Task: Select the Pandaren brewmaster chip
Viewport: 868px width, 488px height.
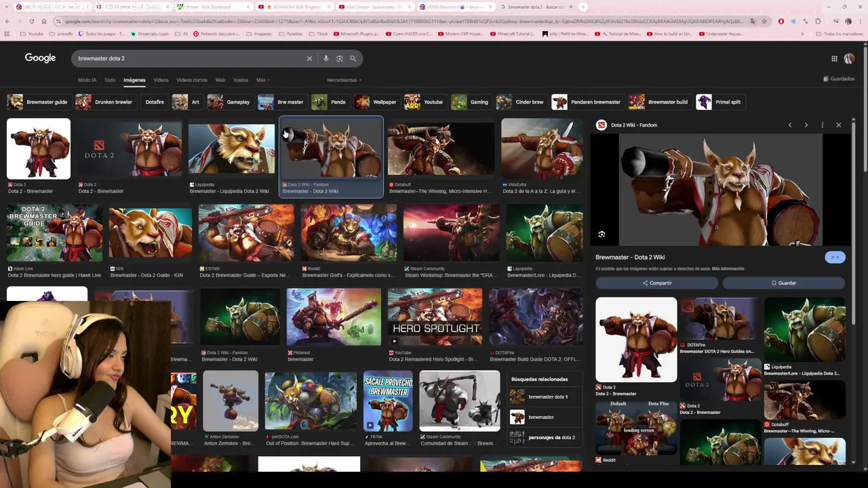Action: point(587,102)
